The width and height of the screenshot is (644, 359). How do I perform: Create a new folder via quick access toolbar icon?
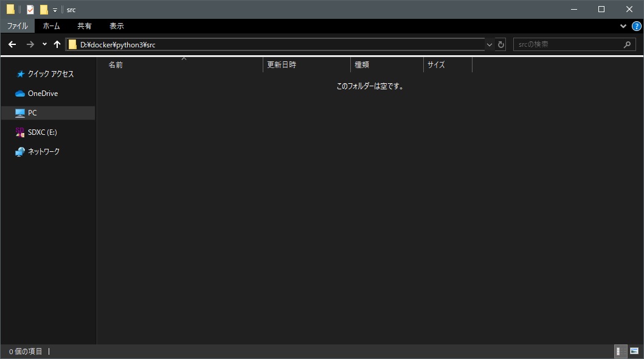pyautogui.click(x=43, y=9)
